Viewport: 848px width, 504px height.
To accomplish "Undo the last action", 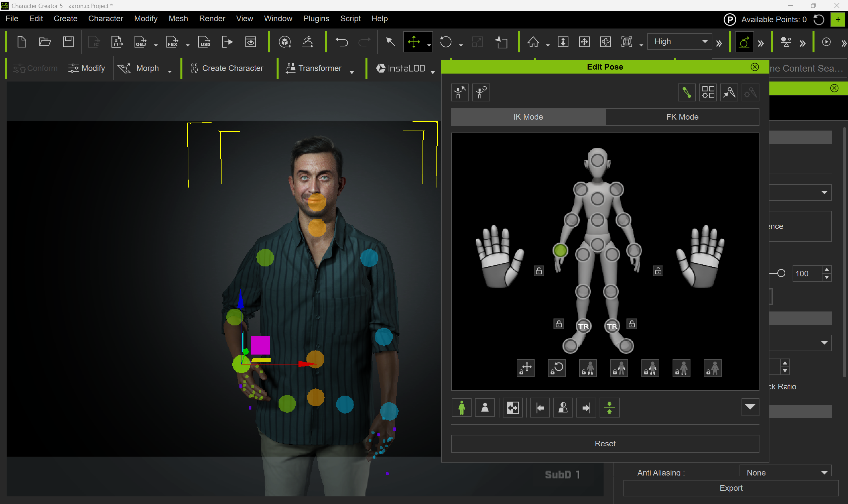I will [x=342, y=42].
